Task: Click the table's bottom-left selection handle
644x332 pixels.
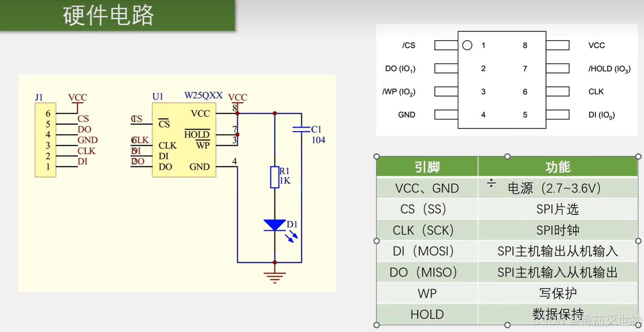Action: click(x=377, y=325)
